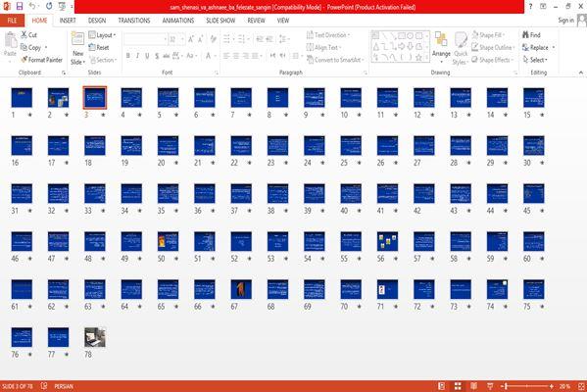This screenshot has width=587, height=392.
Task: Collapse the ribbon with the chevron
Action: [581, 73]
